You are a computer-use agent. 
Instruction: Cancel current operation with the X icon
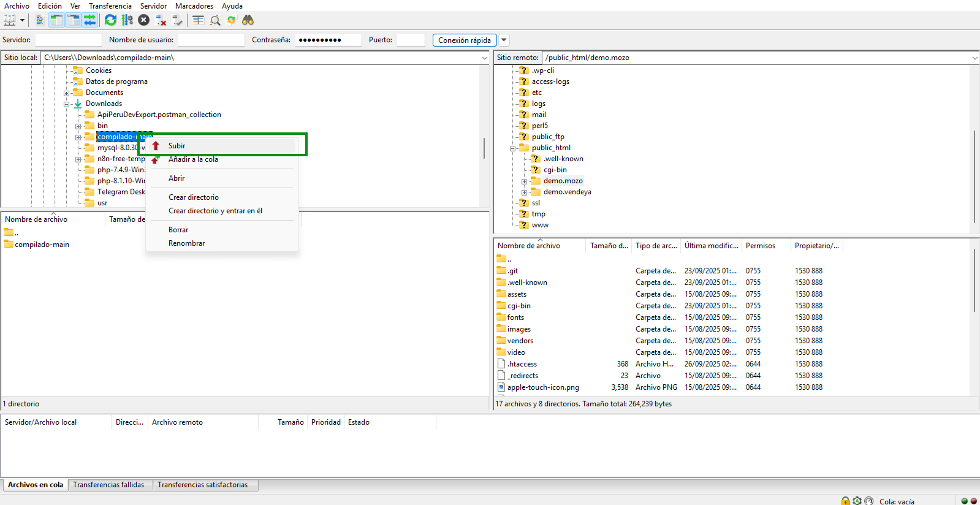[143, 20]
